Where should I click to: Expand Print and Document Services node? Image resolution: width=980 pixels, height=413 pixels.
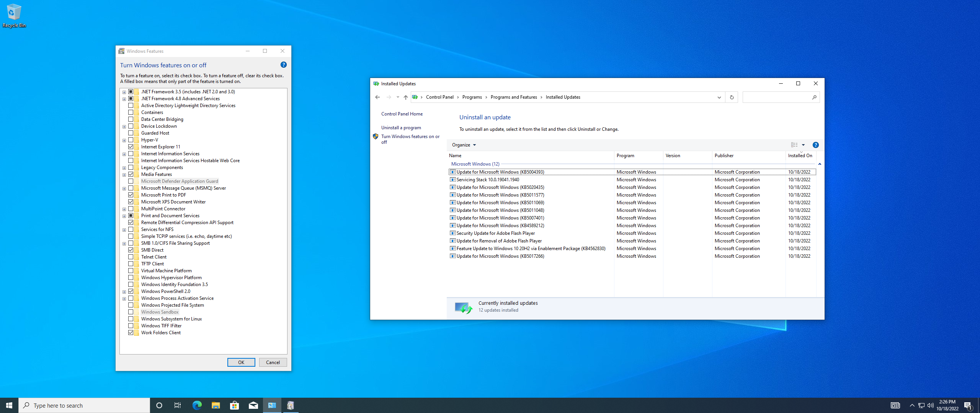coord(124,216)
